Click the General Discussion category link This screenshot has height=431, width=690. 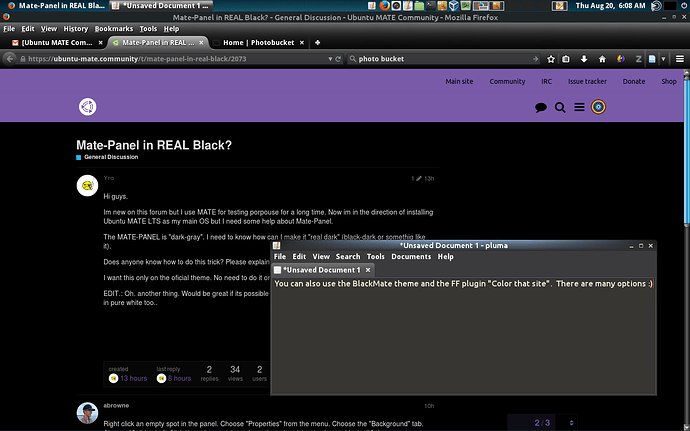point(111,157)
